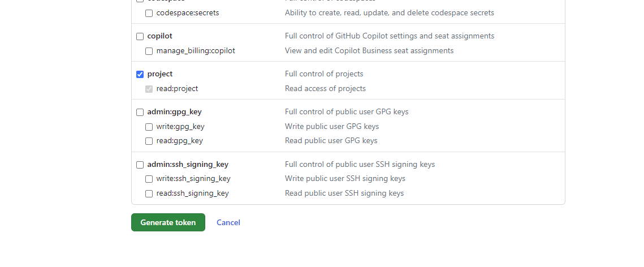Click the 'admin:ssh_signing_key' scope label

click(188, 164)
